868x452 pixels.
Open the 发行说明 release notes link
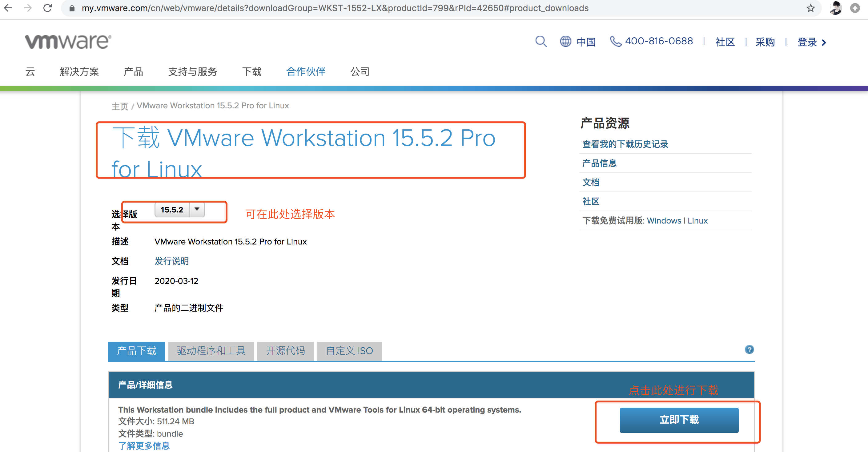pos(171,261)
